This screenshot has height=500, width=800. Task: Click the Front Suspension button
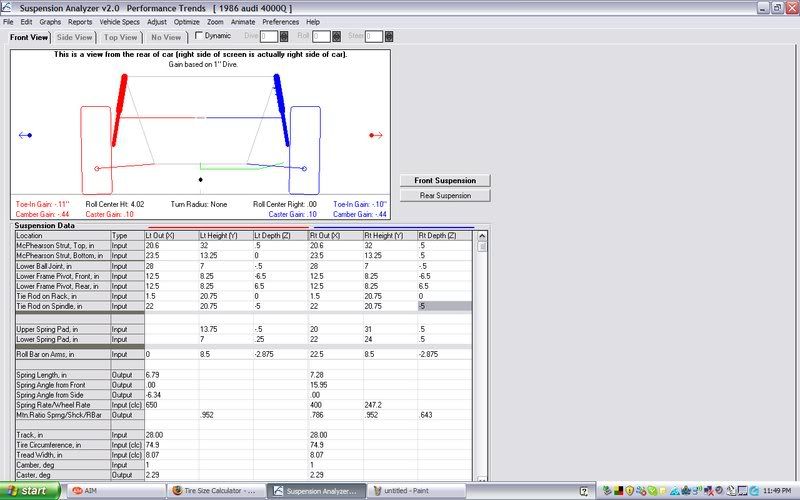pos(445,180)
